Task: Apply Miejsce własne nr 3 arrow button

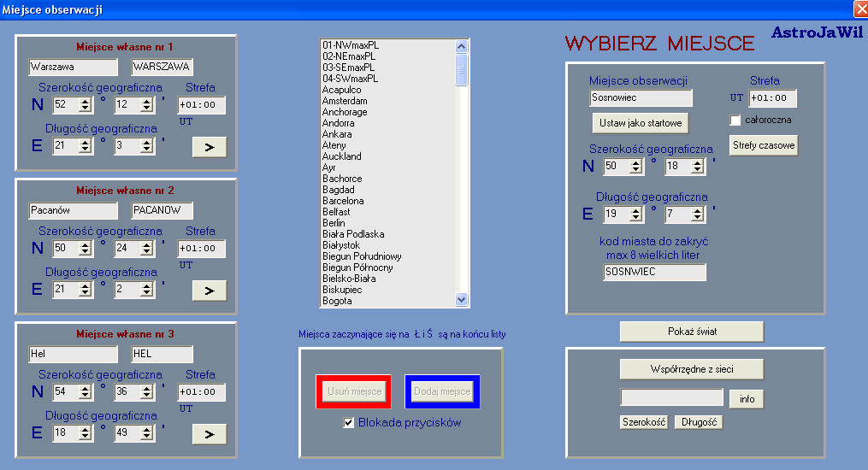Action: point(210,435)
